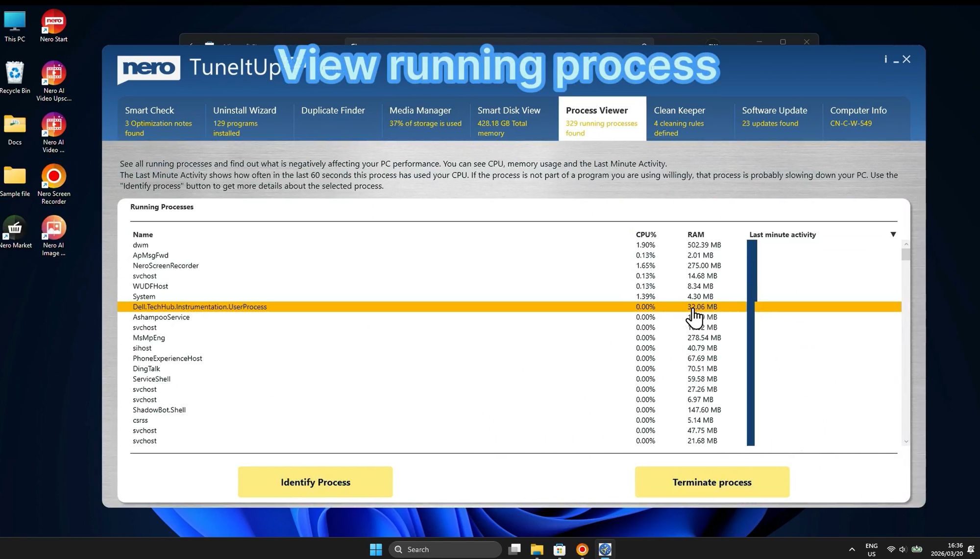Open the Nero Start application
The height and width of the screenshot is (559, 980).
(x=53, y=21)
